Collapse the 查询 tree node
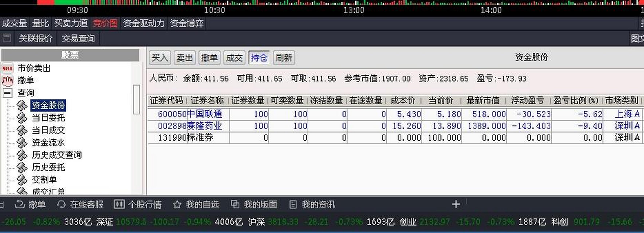644x233 pixels. [7, 93]
